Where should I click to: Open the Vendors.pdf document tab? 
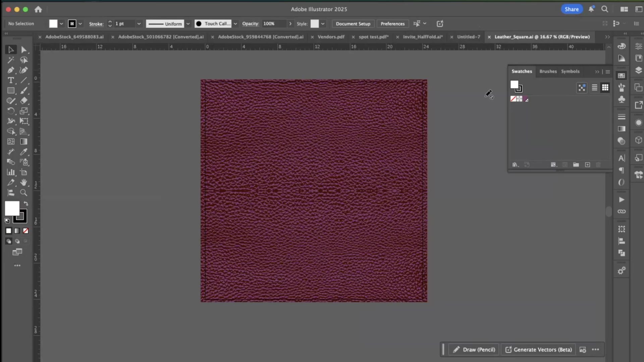click(331, 37)
